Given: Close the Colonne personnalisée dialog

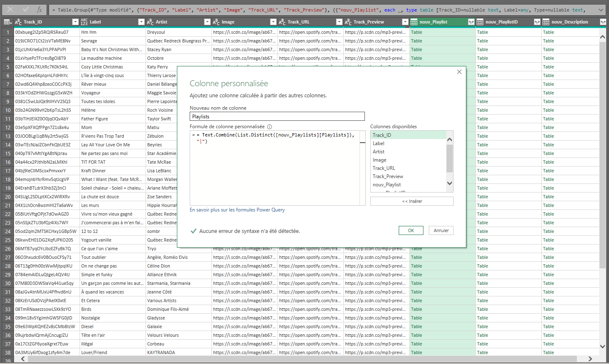Looking at the screenshot, I should pos(459,72).
